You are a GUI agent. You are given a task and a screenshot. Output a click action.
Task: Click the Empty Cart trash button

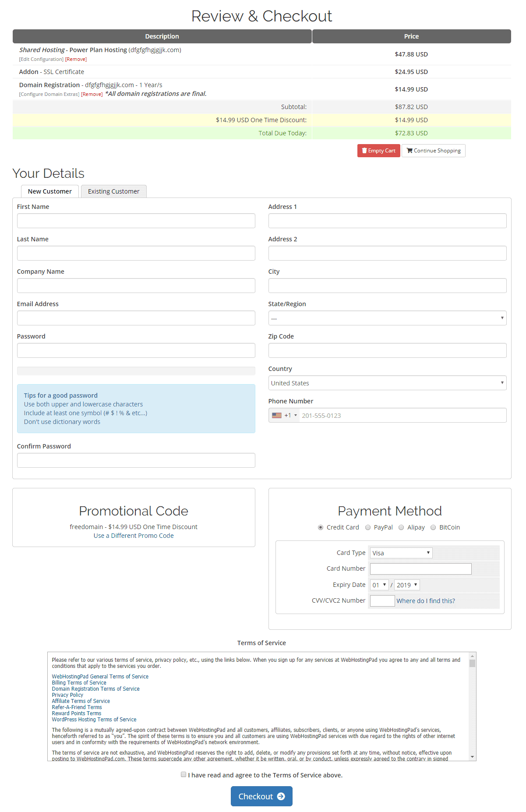[378, 151]
